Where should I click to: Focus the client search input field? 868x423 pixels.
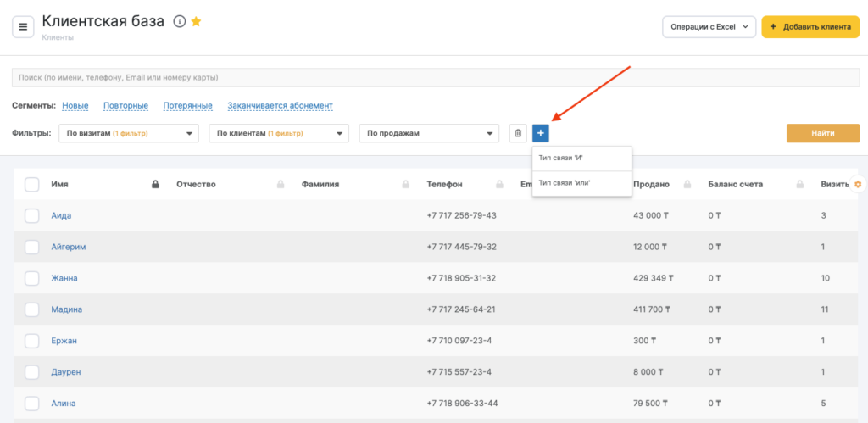(x=434, y=77)
